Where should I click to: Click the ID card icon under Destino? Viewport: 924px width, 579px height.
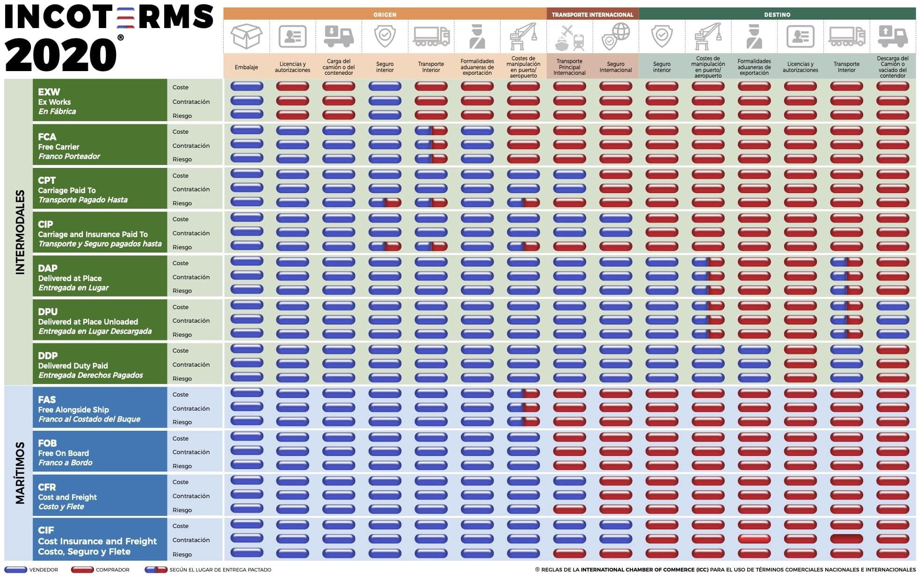(x=800, y=36)
